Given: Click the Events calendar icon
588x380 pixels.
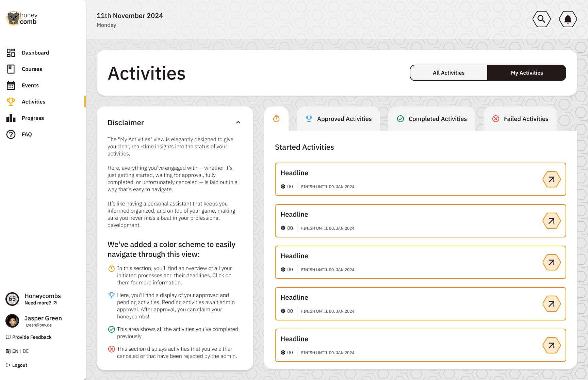Looking at the screenshot, I should click(11, 85).
